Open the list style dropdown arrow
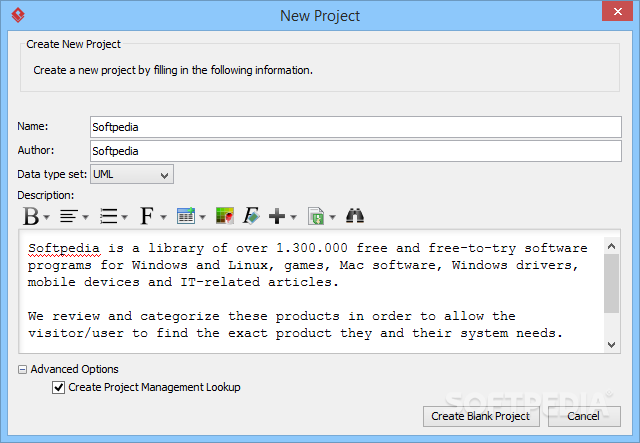The width and height of the screenshot is (640, 443). click(x=124, y=217)
